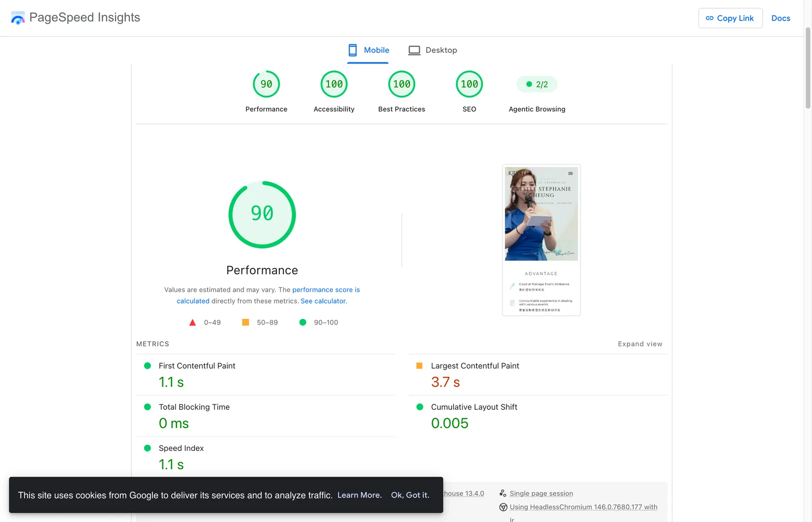812x522 pixels.
Task: Click green status dot for First Contentful Paint
Action: click(148, 366)
